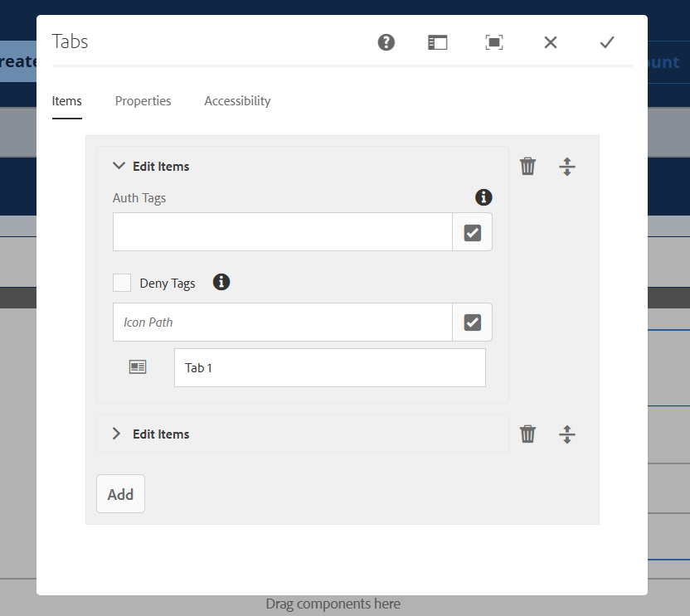Open the Accessibility tab

tap(236, 100)
